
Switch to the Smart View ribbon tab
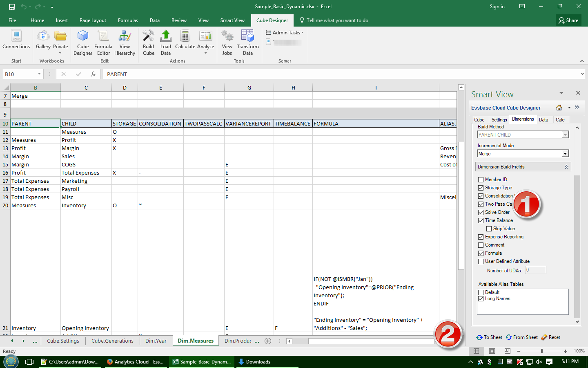coord(232,20)
